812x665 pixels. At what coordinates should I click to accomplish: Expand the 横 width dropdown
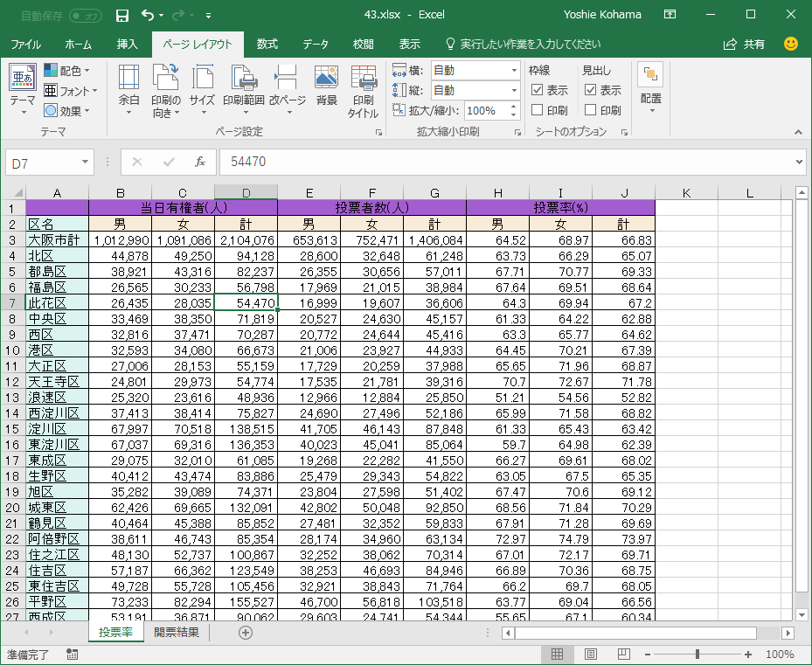tap(514, 71)
